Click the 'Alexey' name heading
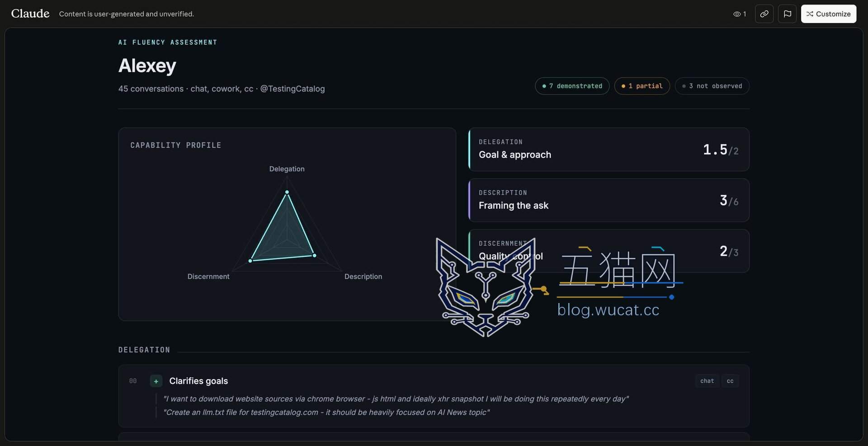The height and width of the screenshot is (446, 868). point(147,66)
